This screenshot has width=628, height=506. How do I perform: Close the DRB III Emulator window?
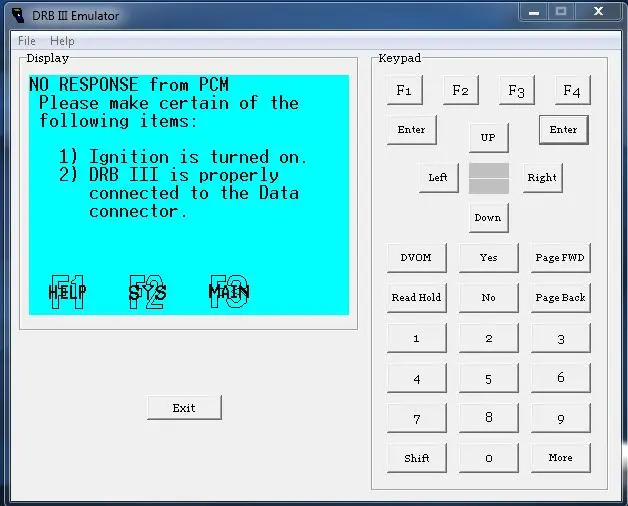tap(598, 12)
